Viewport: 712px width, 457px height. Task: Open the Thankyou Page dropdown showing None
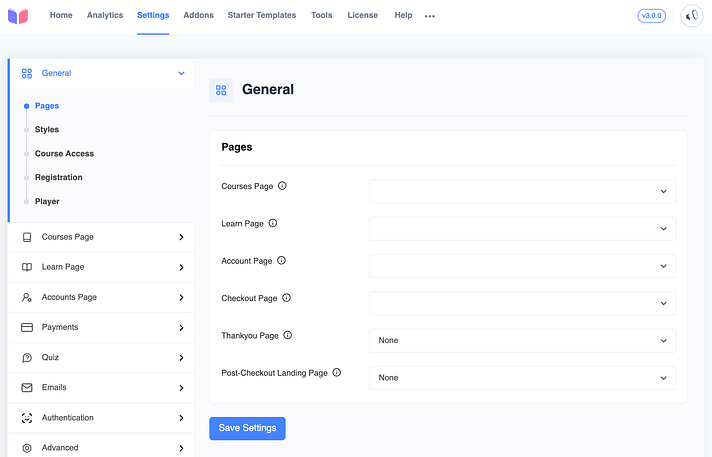click(x=522, y=341)
